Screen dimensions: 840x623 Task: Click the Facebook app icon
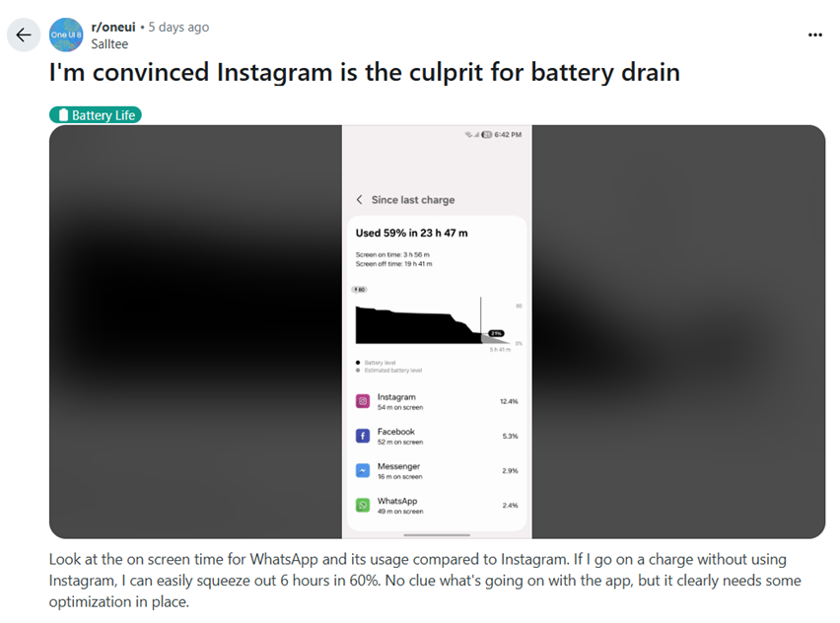363,436
